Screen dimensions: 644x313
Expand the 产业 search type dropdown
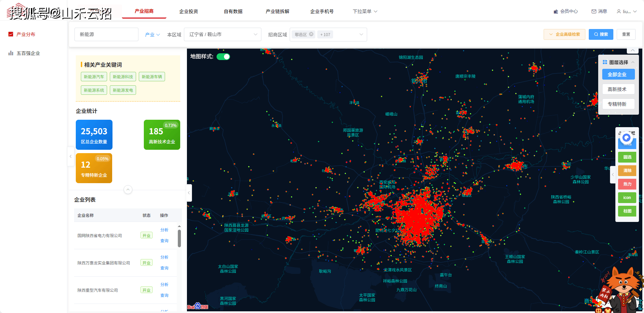point(152,35)
